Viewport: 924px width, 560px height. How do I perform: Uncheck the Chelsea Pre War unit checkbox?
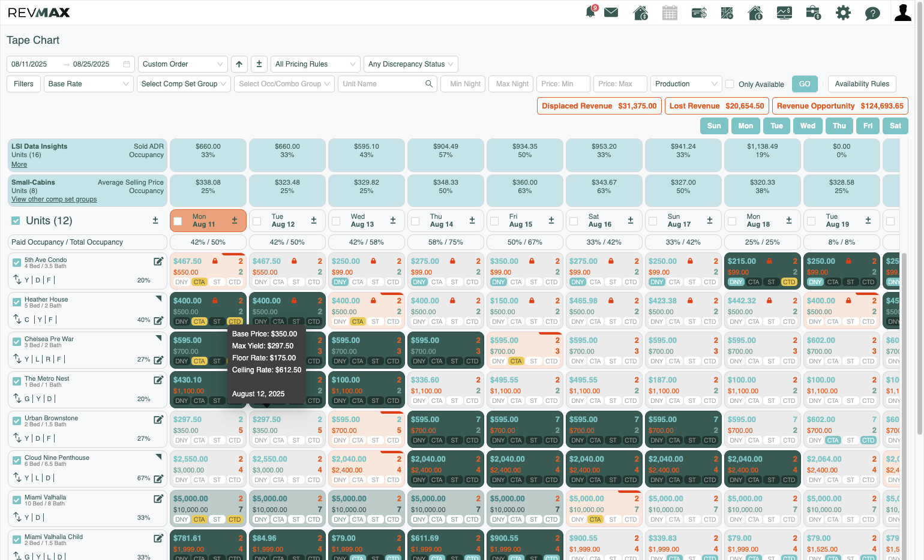(17, 342)
